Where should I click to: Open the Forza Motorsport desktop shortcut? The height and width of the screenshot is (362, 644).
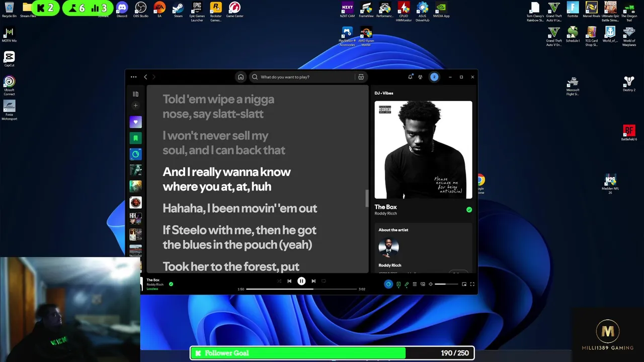[9, 110]
